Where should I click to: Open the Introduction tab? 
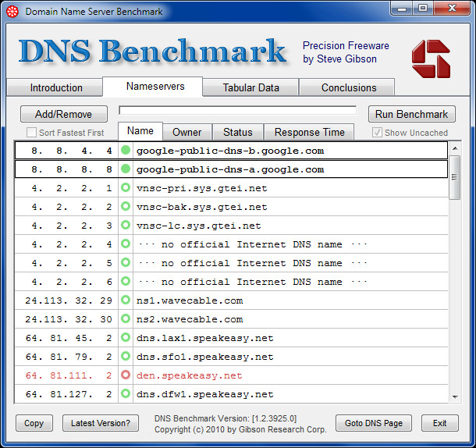point(56,87)
